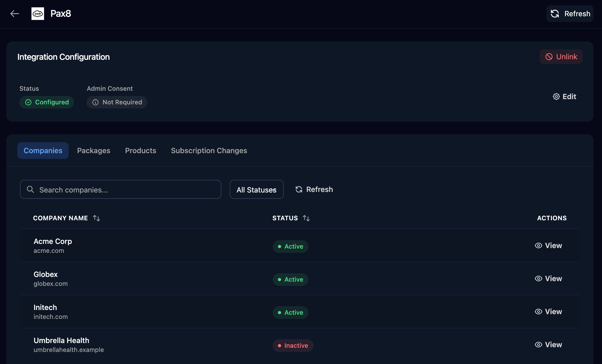602x364 pixels.
Task: Click the Not Required admin consent badge
Action: pos(117,102)
